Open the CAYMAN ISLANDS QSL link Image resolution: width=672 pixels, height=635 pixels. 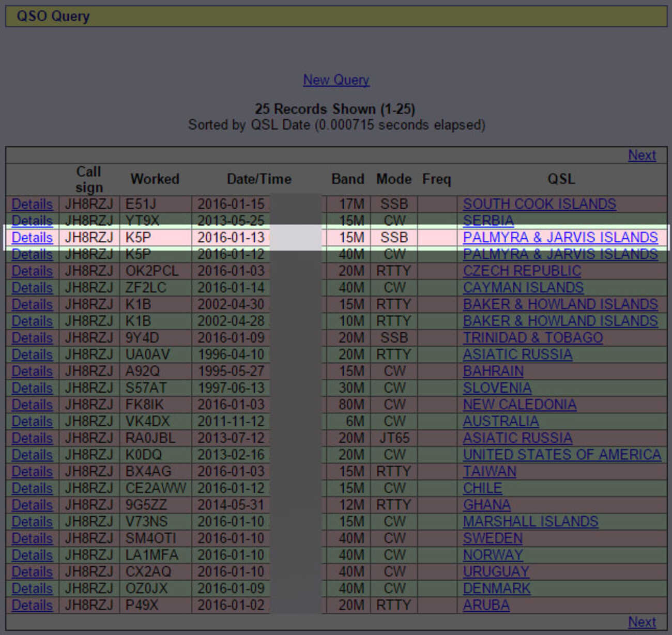click(x=523, y=288)
